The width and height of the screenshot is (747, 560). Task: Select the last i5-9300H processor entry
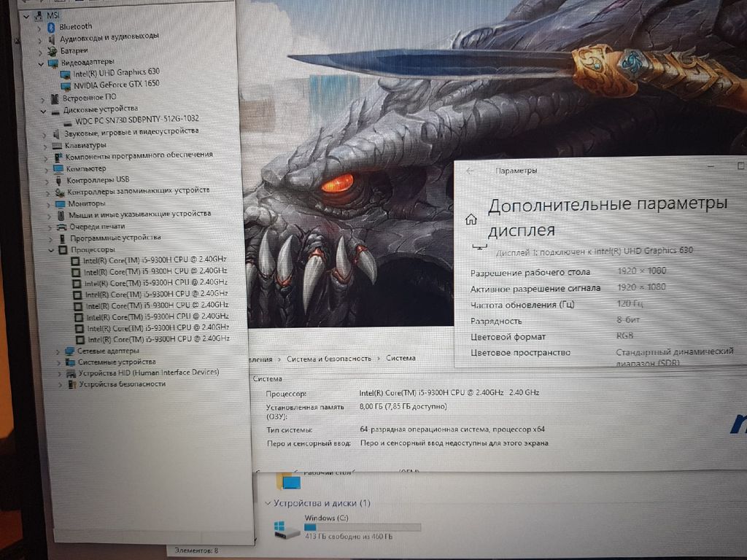tap(158, 339)
